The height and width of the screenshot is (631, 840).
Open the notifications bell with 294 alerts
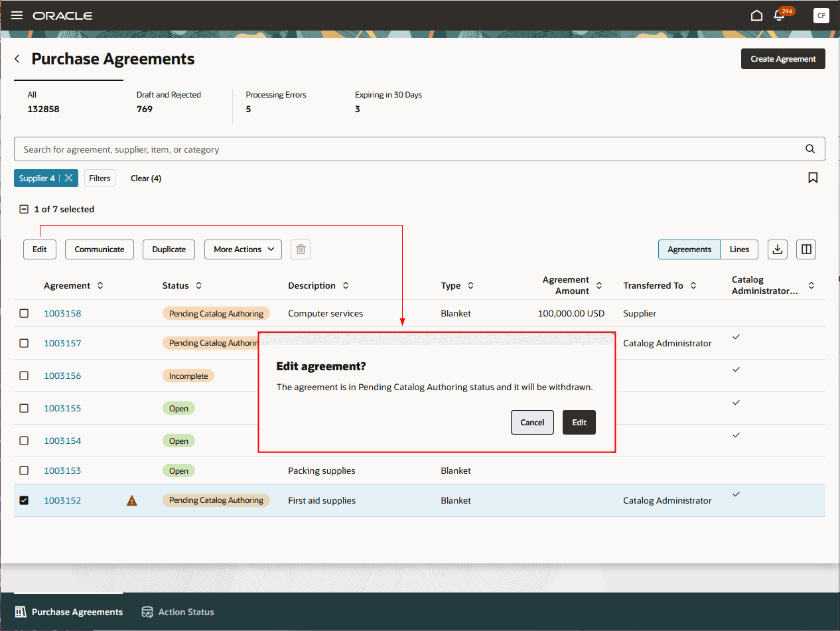(778, 15)
